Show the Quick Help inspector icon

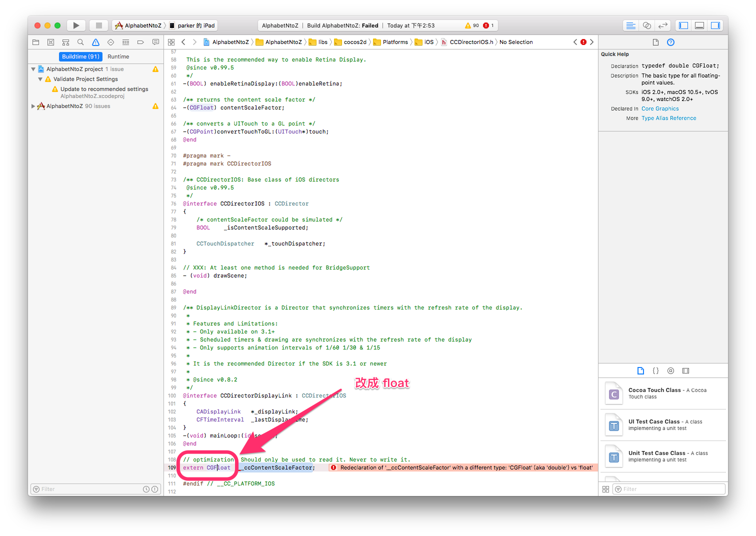(x=670, y=42)
